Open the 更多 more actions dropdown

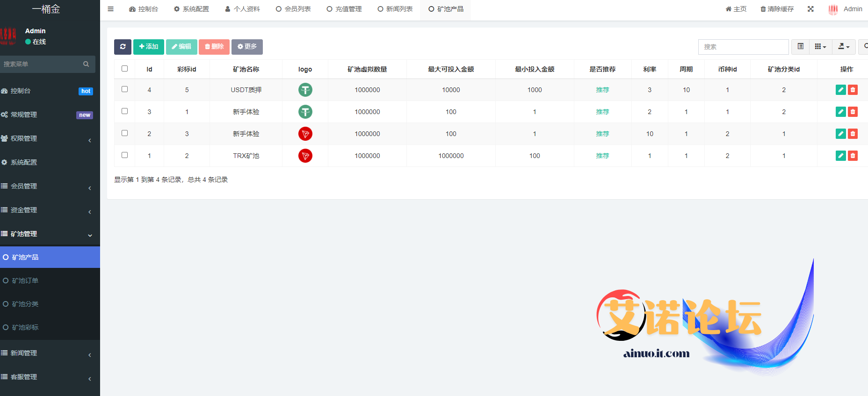[x=247, y=47]
